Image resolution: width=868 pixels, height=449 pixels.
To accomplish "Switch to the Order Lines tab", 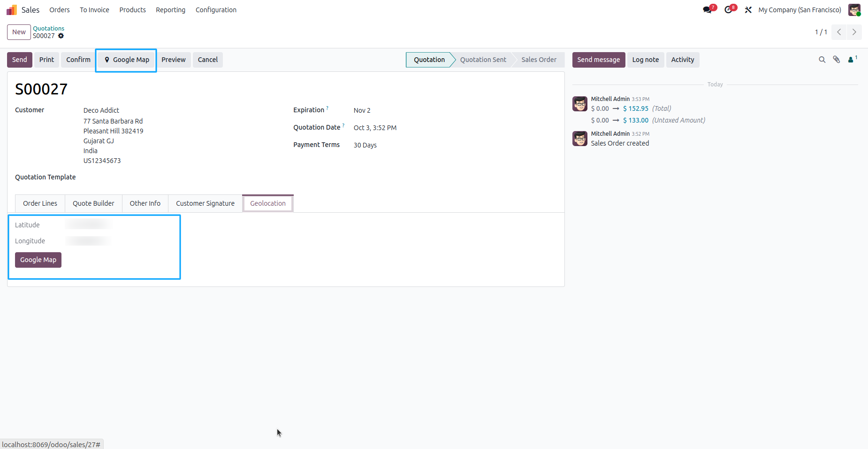I will point(40,203).
